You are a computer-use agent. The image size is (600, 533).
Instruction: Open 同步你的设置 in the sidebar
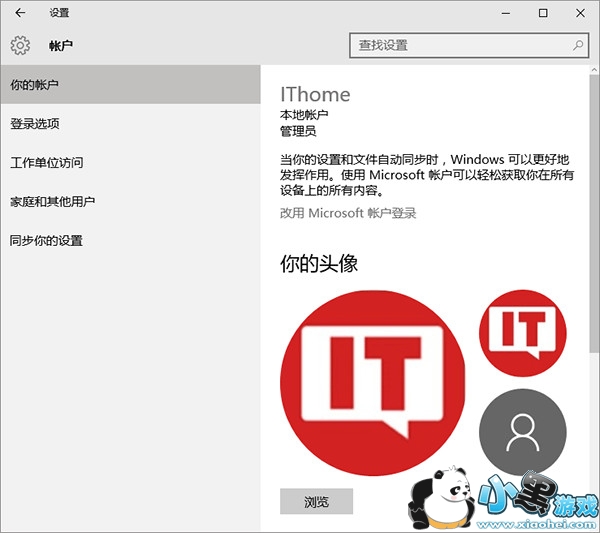(x=130, y=241)
